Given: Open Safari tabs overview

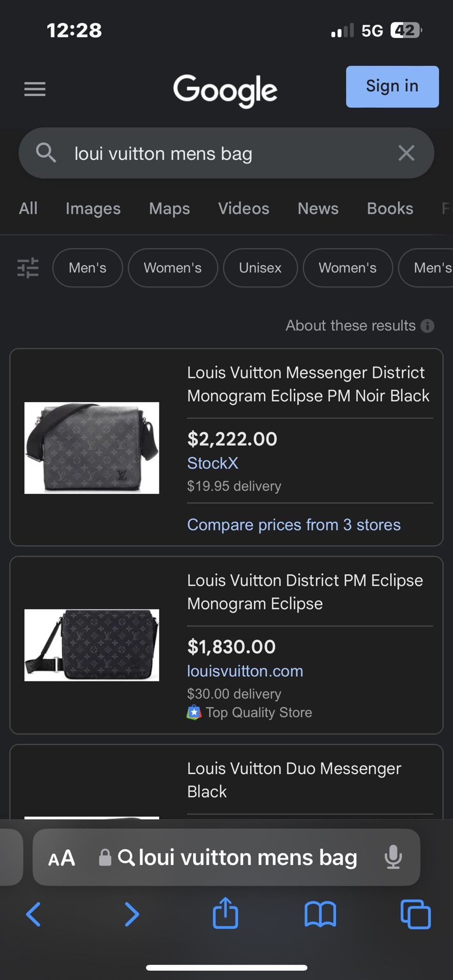Looking at the screenshot, I should pos(415,914).
